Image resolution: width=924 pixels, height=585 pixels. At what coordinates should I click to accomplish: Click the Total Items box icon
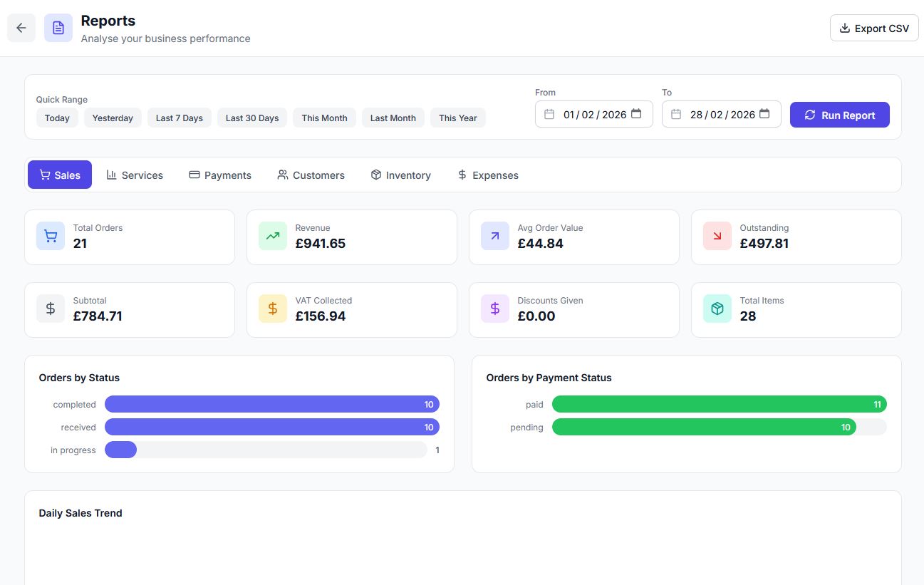[x=717, y=309]
